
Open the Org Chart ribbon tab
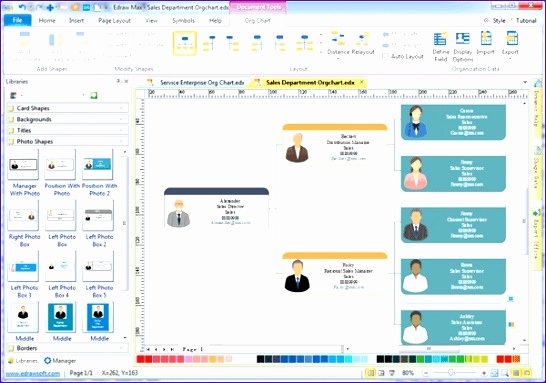pos(258,21)
